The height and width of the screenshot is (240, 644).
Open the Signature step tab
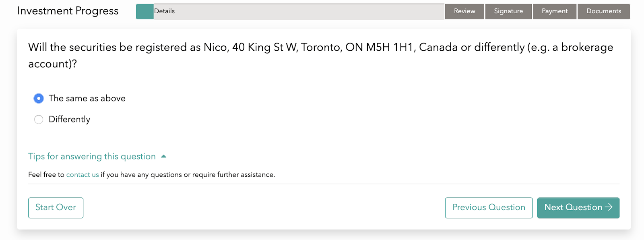point(508,11)
